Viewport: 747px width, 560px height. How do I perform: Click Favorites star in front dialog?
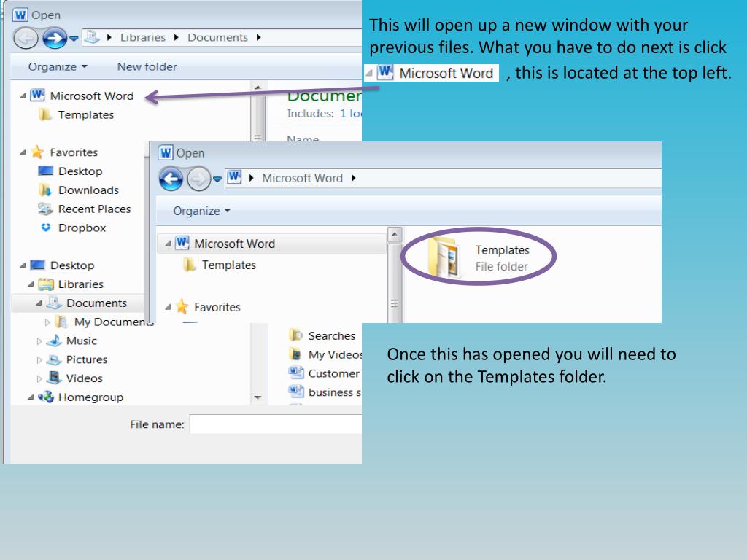pyautogui.click(x=182, y=307)
